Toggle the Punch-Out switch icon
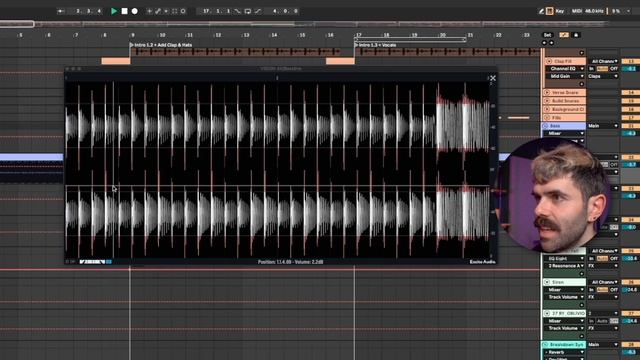 [x=258, y=11]
